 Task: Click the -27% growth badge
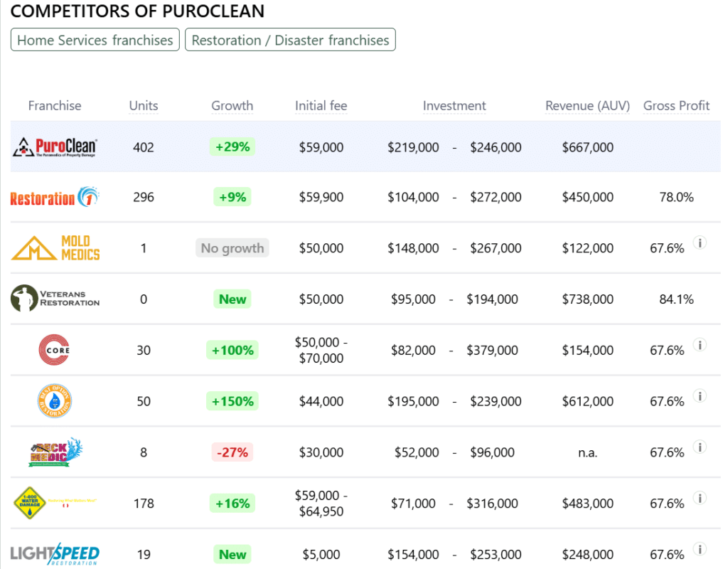(x=232, y=452)
